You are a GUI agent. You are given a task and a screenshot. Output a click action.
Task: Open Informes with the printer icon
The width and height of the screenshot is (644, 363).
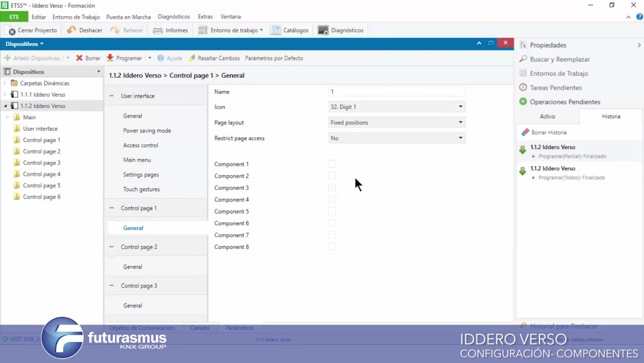click(158, 30)
